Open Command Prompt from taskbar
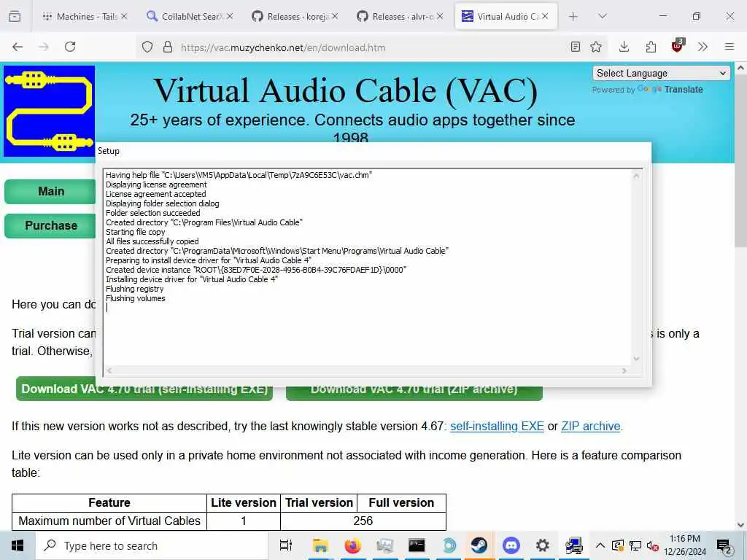The height and width of the screenshot is (560, 747). click(417, 545)
